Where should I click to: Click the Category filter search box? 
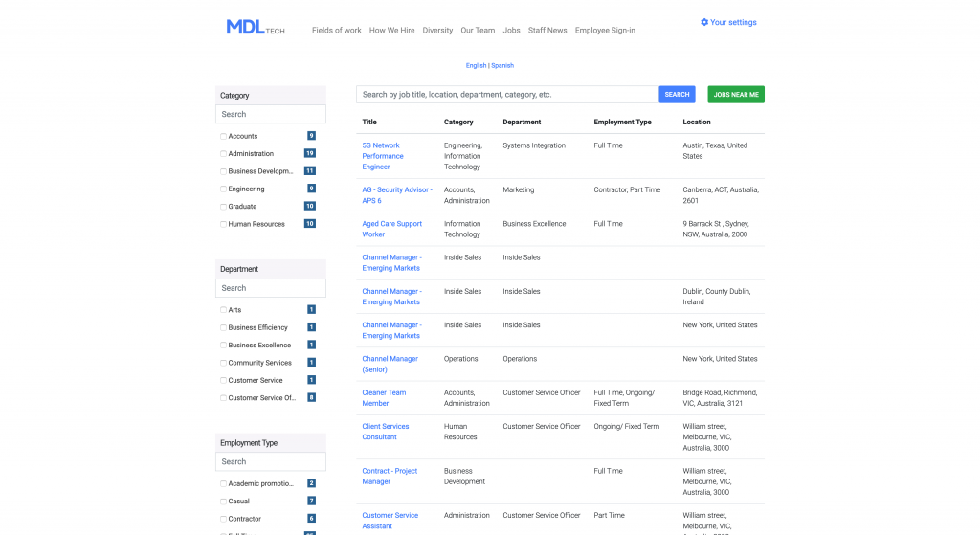click(x=271, y=115)
